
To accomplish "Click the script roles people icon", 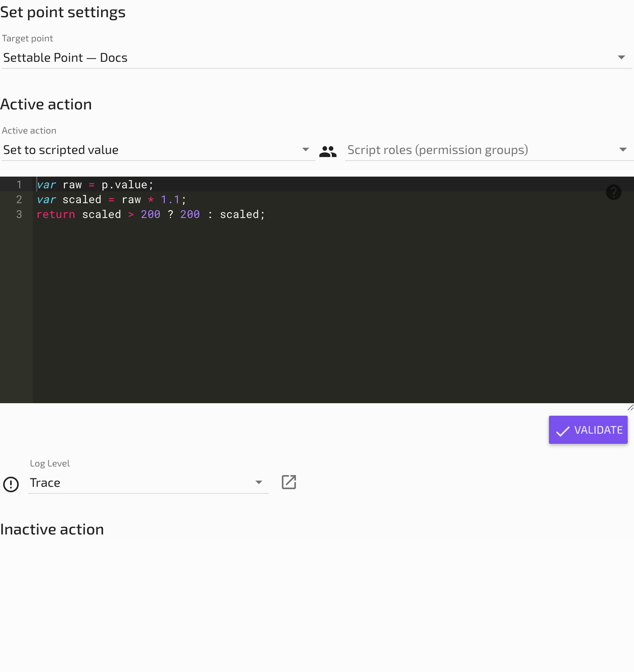I will (328, 150).
